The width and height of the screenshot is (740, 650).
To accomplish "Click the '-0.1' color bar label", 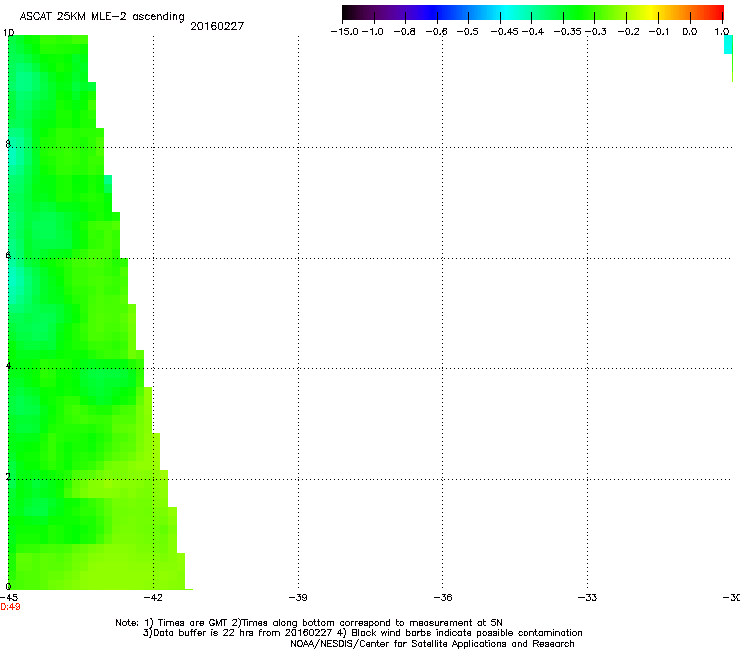I will [x=659, y=32].
